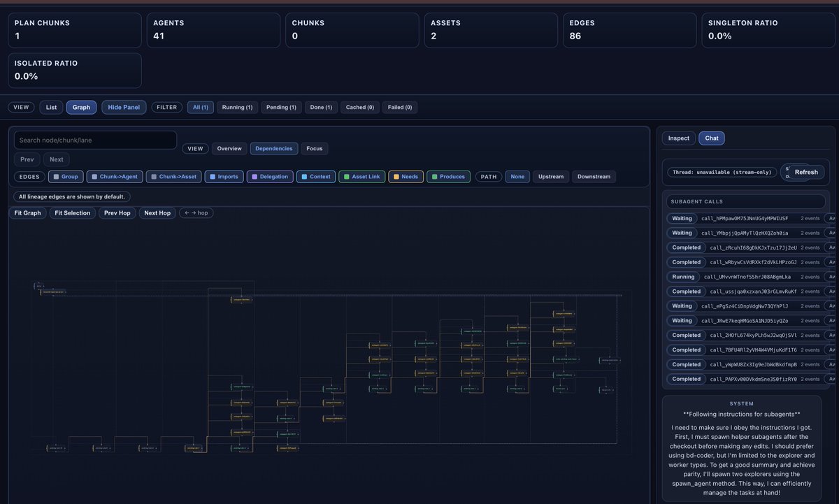
Task: Toggle the Needs edge type
Action: [406, 177]
